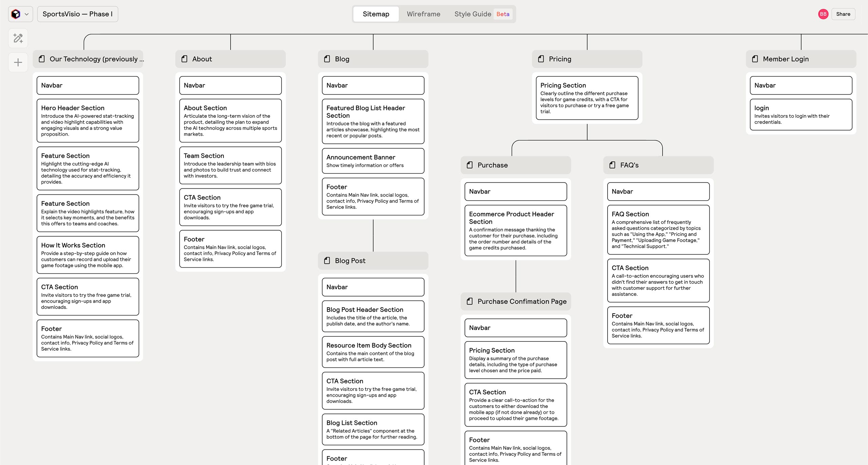Select the Footer card under FAQ's
This screenshot has width=868, height=465.
click(x=658, y=325)
